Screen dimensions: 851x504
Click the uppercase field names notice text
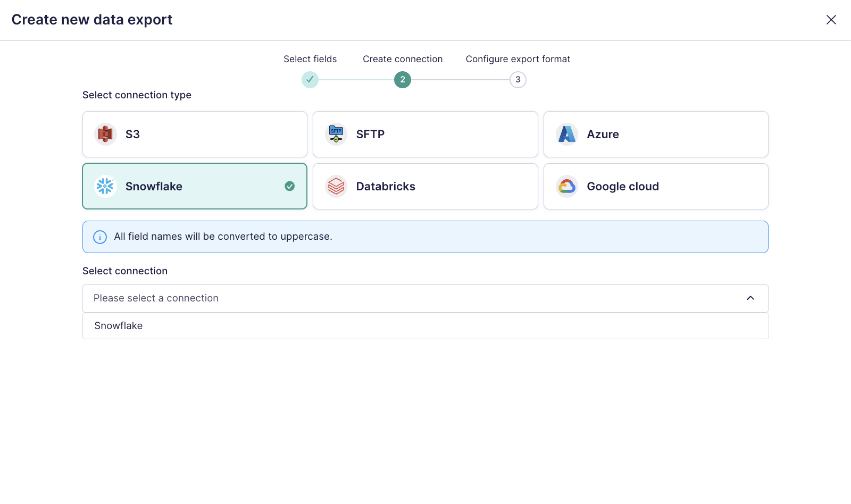(223, 237)
